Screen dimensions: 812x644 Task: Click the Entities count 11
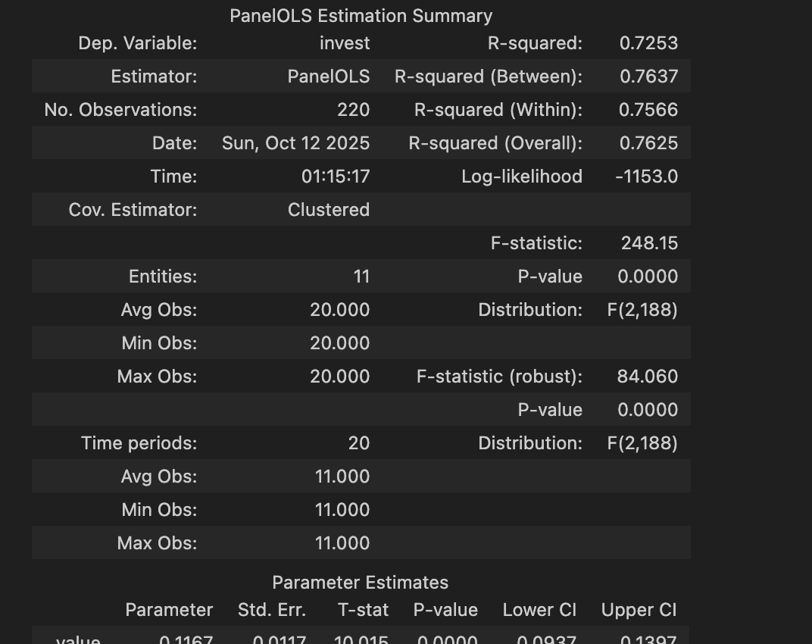pyautogui.click(x=361, y=277)
